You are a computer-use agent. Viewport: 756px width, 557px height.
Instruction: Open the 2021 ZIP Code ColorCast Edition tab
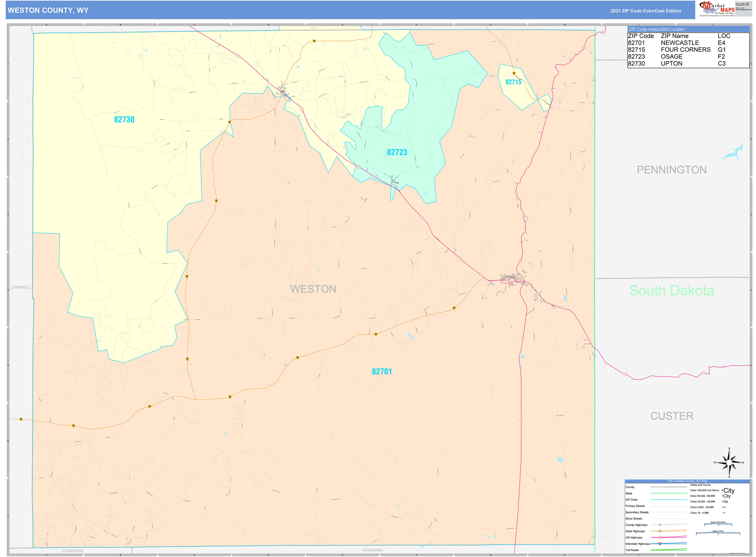coord(645,10)
